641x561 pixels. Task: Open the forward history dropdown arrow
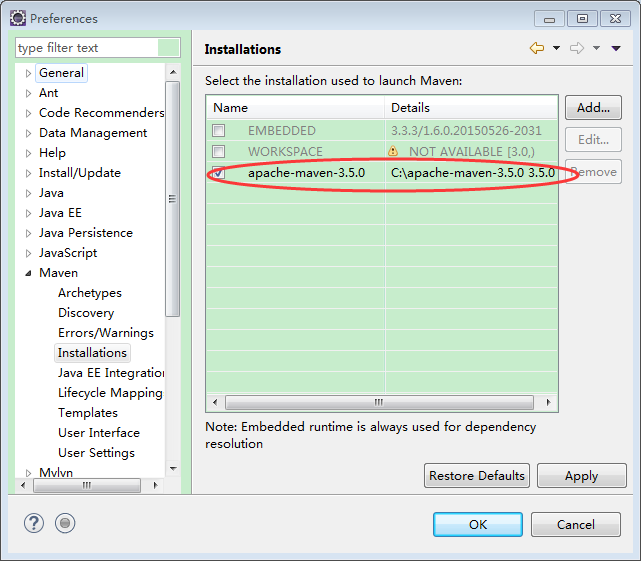(596, 48)
